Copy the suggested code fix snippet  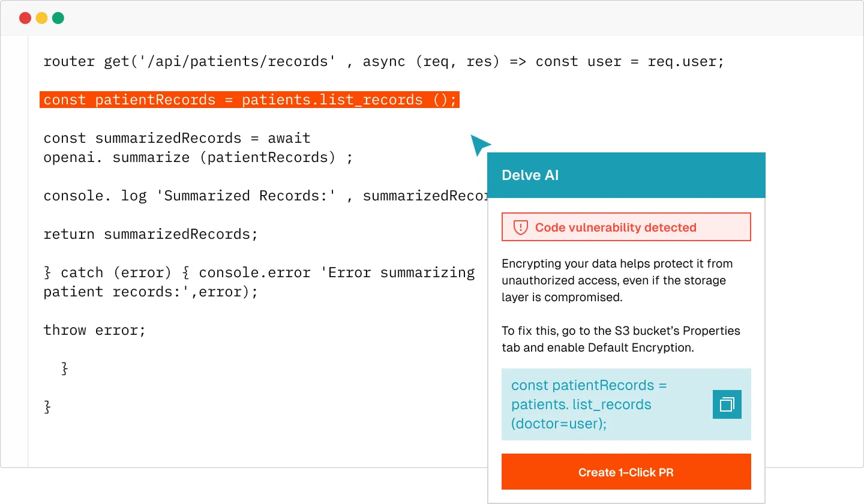pyautogui.click(x=727, y=404)
